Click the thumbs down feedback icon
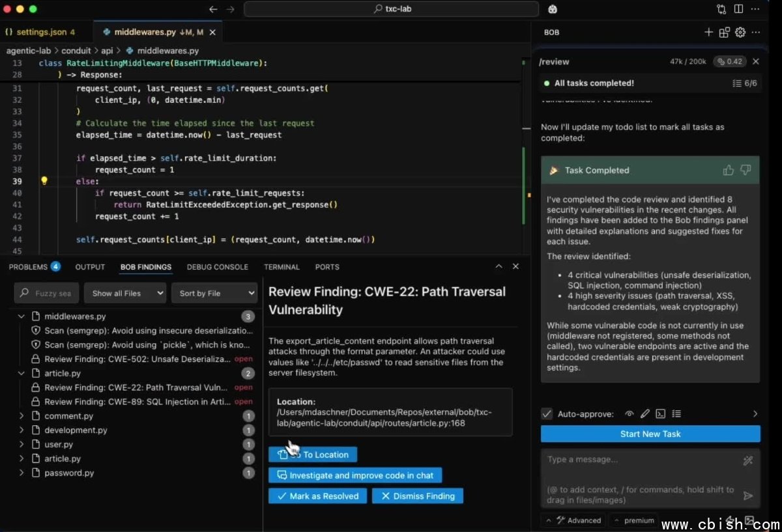782x532 pixels. coord(746,170)
